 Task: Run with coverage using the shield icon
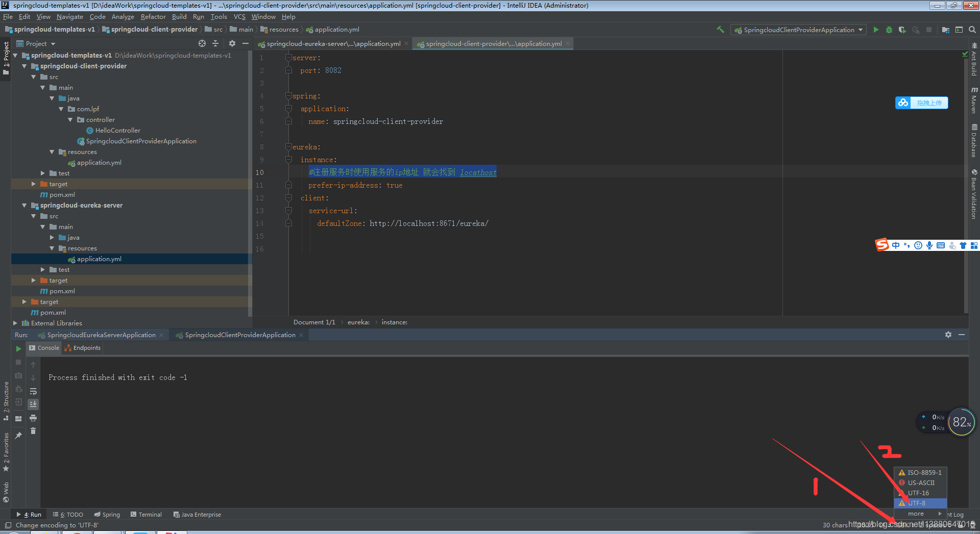[x=902, y=30]
